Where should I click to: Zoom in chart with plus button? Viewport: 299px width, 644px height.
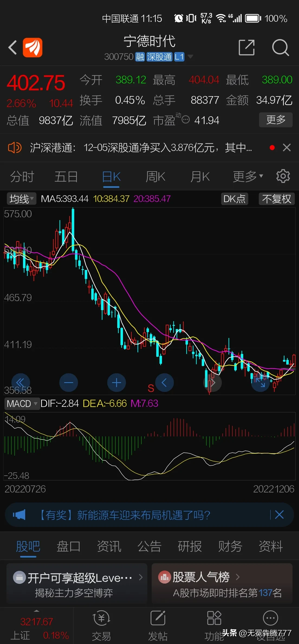coord(116,382)
